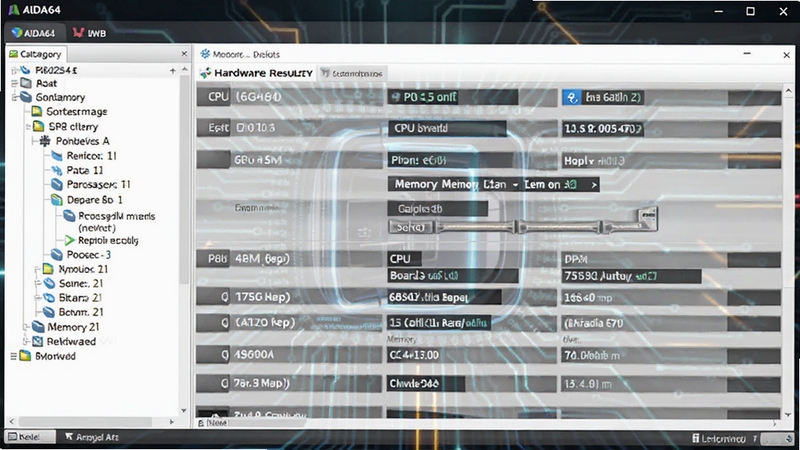Click the Sortesrmage folder icon
This screenshot has width=800, height=450.
click(37, 111)
